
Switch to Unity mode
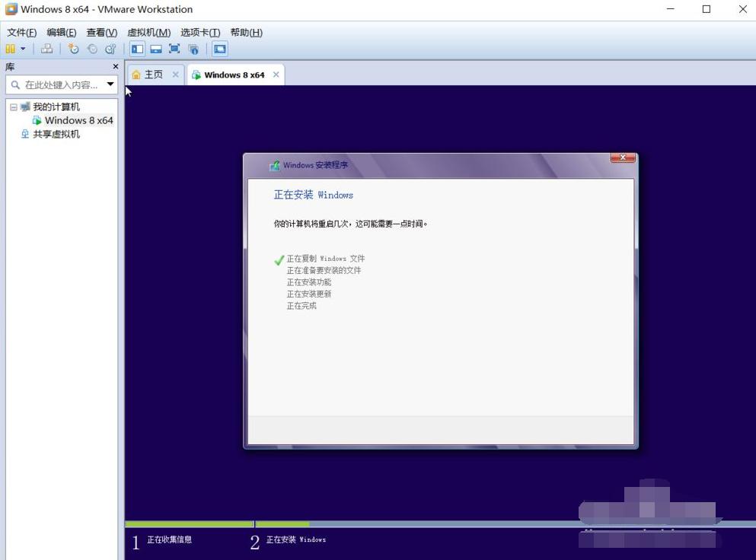coord(193,49)
